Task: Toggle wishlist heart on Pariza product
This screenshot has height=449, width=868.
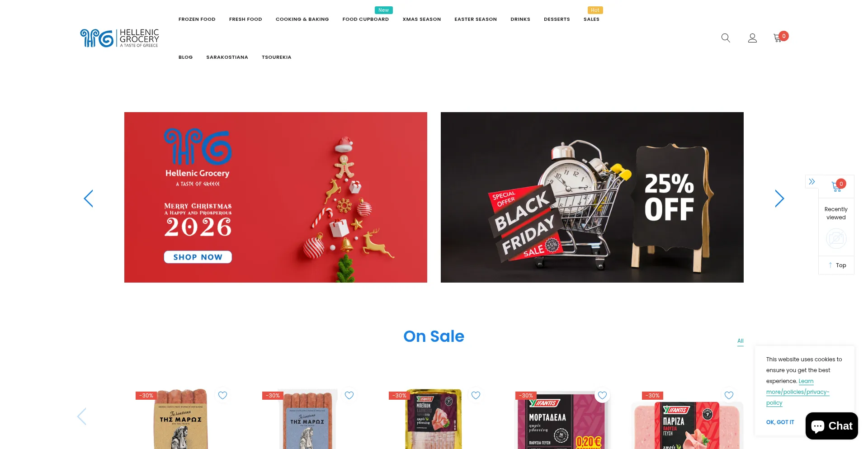Action: click(x=729, y=395)
